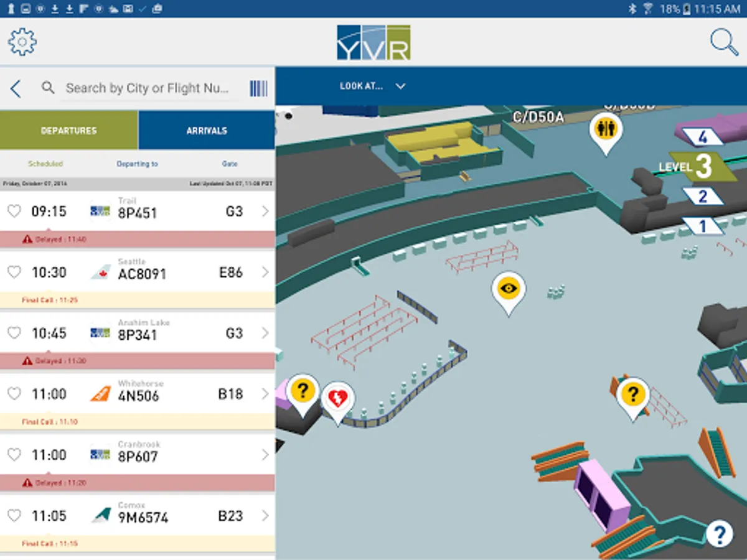Tap Wi-Fi icon in status bar
747x560 pixels.
pos(648,9)
